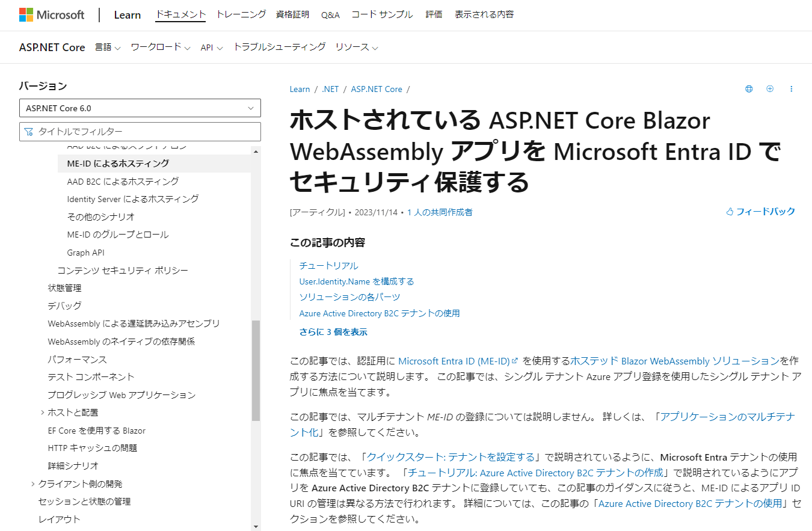The width and height of the screenshot is (812, 531).
Task: Expand the ホストと配置 tree node
Action: click(43, 413)
